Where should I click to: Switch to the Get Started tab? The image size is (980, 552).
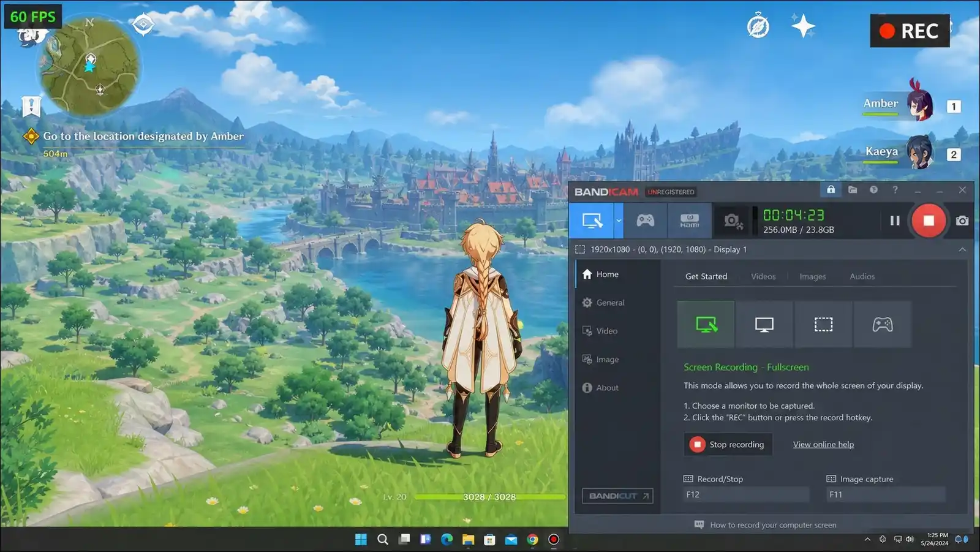(x=706, y=276)
